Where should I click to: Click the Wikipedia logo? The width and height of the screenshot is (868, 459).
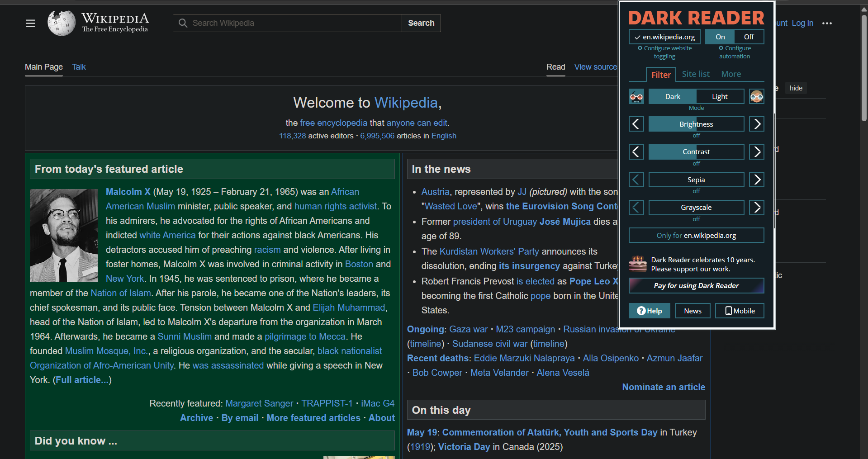click(61, 23)
